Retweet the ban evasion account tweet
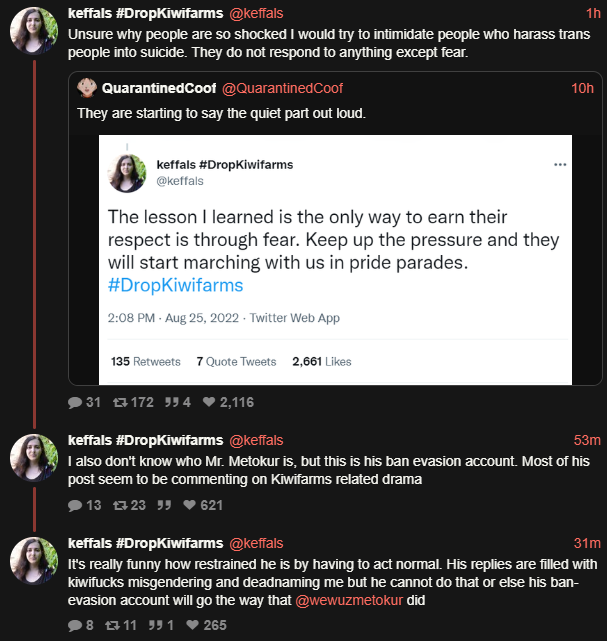This screenshot has width=607, height=641. [x=119, y=506]
